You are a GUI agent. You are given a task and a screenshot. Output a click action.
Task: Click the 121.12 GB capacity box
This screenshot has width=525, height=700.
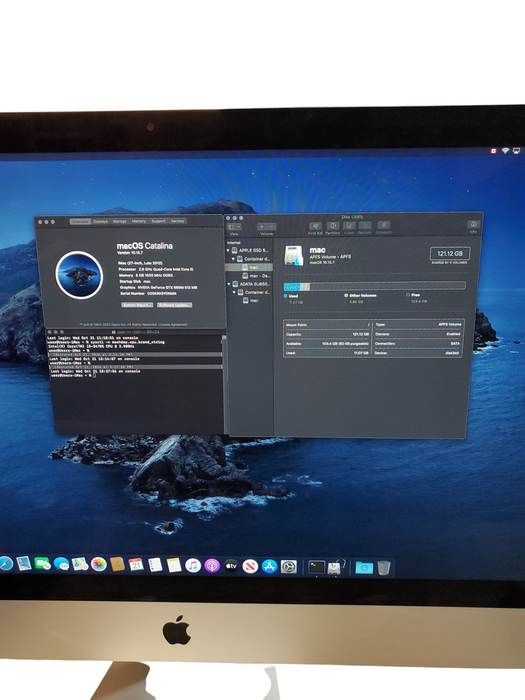point(450,254)
